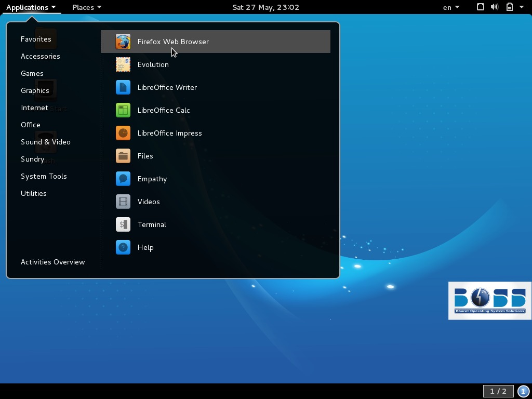Open Evolution mail client
532x399 pixels.
[153, 64]
